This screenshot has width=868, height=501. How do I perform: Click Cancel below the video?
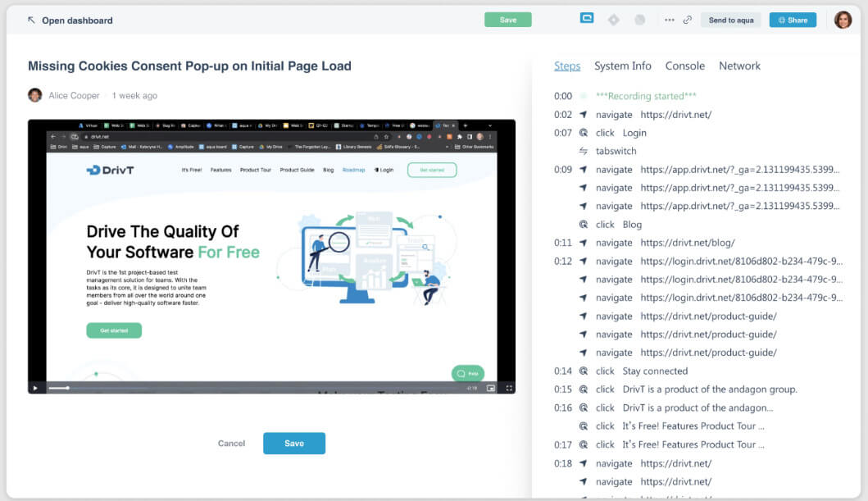(231, 444)
